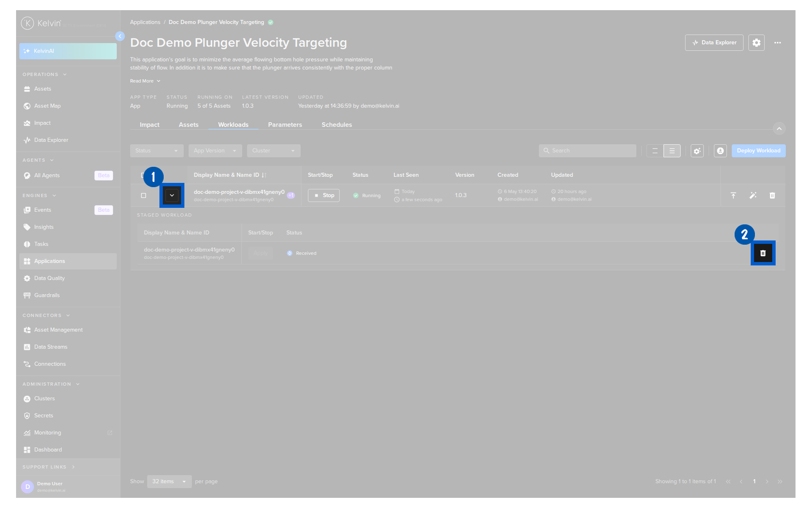The image size is (812, 508).
Task: Open application settings gear
Action: (x=756, y=43)
